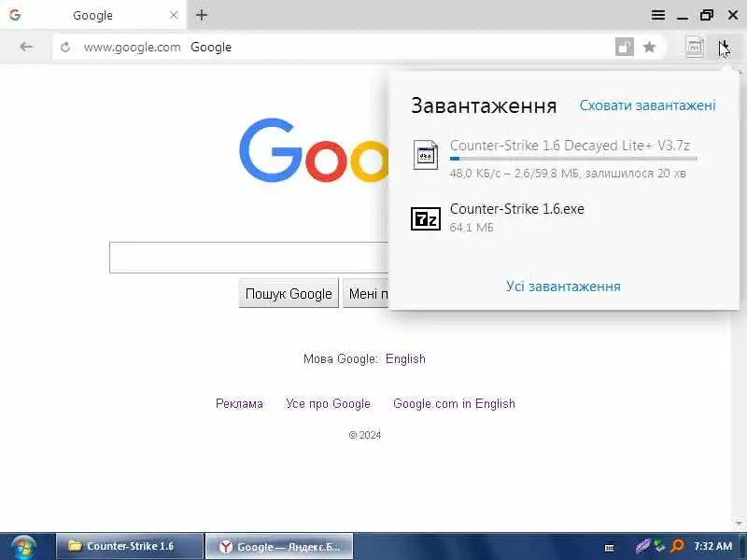The height and width of the screenshot is (560, 747).
Task: Click the keyboard tray icon
Action: 610,548
